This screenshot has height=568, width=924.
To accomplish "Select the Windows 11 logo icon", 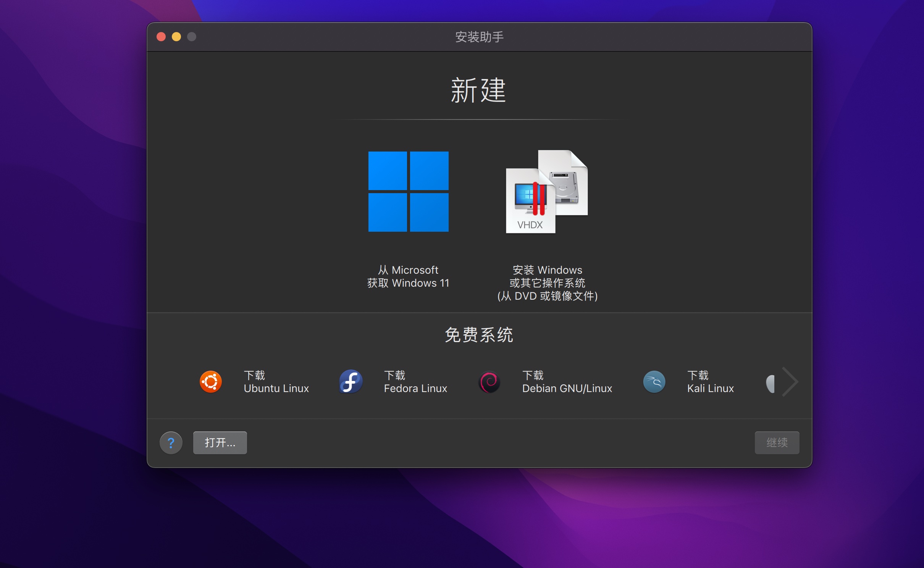I will coord(408,192).
